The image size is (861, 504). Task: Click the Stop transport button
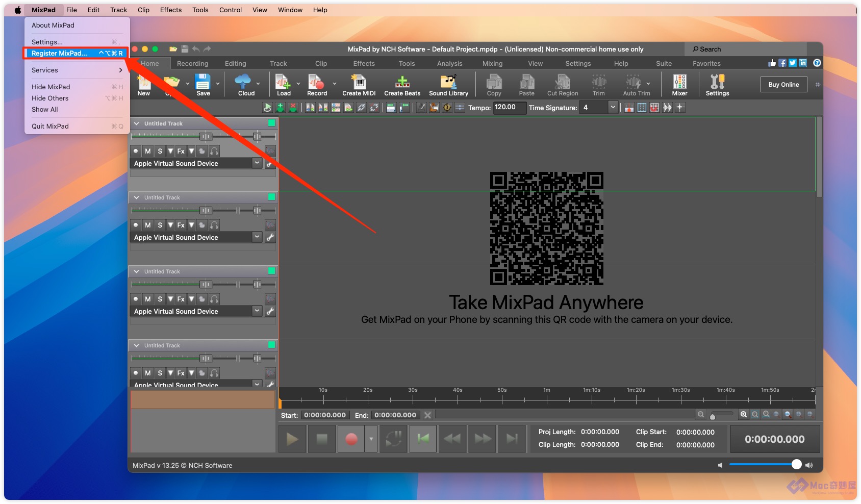322,439
